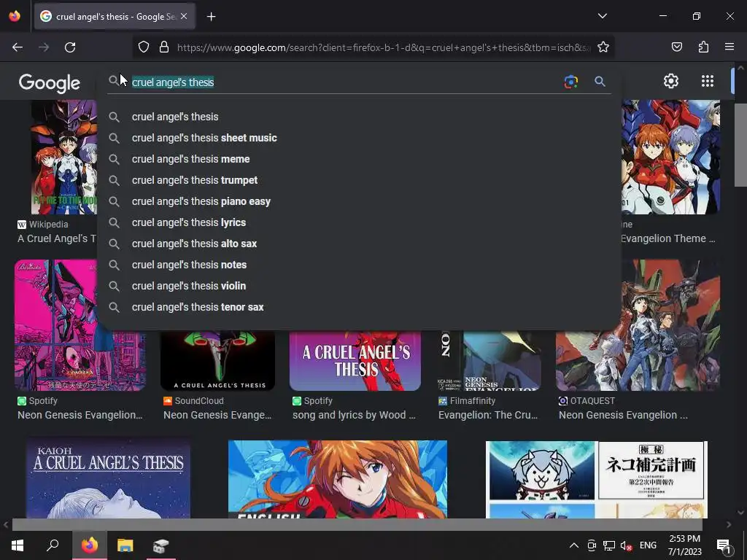Choose the notes suggestion

(x=360, y=265)
